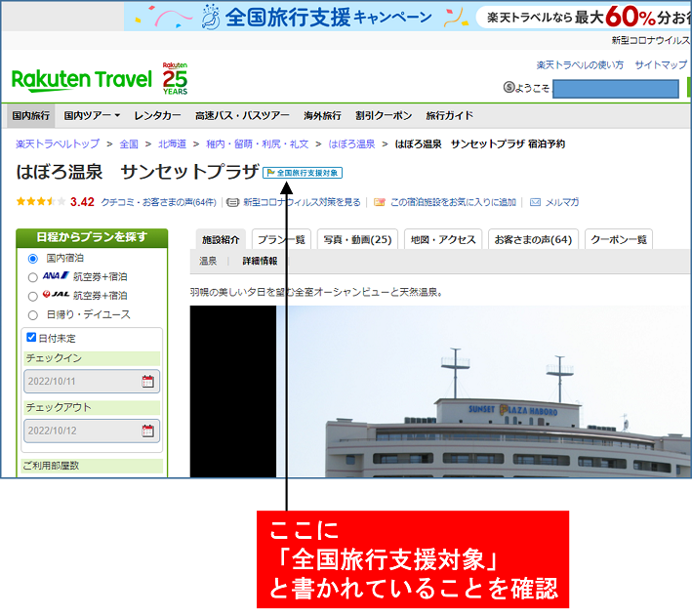Click the Rakuten 25 Years anniversary badge
The height and width of the screenshot is (616, 692).
point(175,79)
